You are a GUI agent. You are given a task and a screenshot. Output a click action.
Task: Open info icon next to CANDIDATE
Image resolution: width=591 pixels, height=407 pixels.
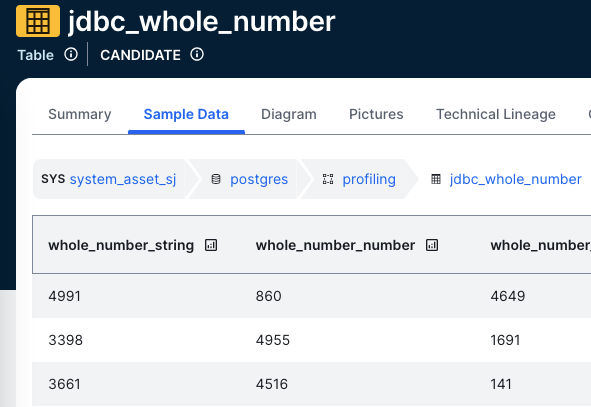click(x=197, y=55)
